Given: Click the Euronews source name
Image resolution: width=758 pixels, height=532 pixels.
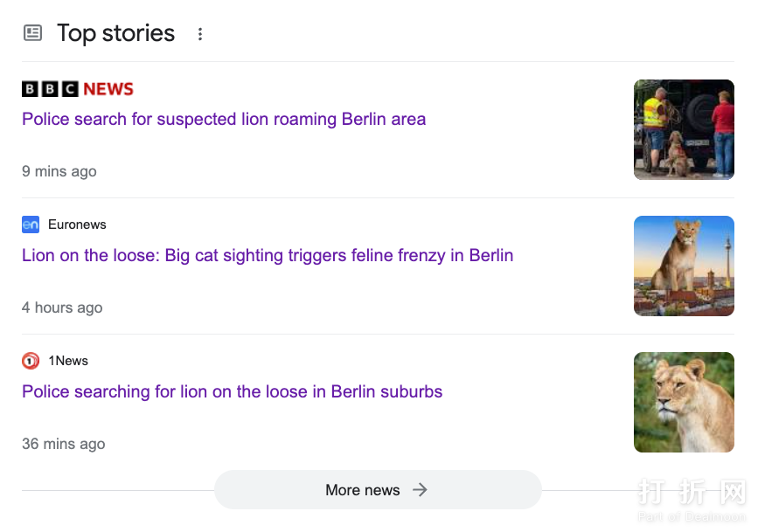Looking at the screenshot, I should click(x=77, y=225).
